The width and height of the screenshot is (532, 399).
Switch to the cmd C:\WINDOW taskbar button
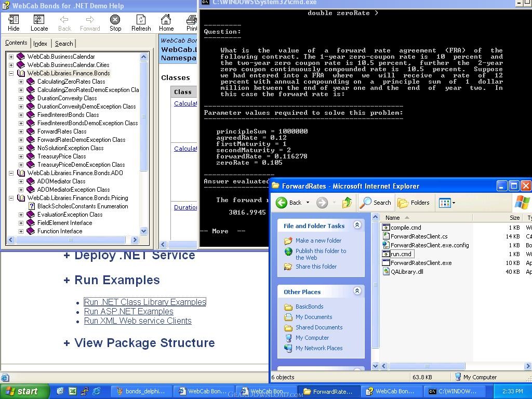(454, 392)
